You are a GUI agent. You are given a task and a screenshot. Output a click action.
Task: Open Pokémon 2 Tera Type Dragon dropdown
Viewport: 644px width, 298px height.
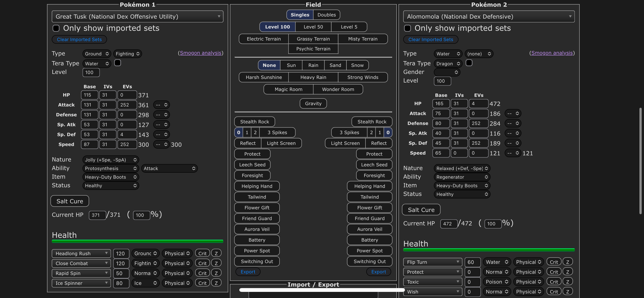448,64
